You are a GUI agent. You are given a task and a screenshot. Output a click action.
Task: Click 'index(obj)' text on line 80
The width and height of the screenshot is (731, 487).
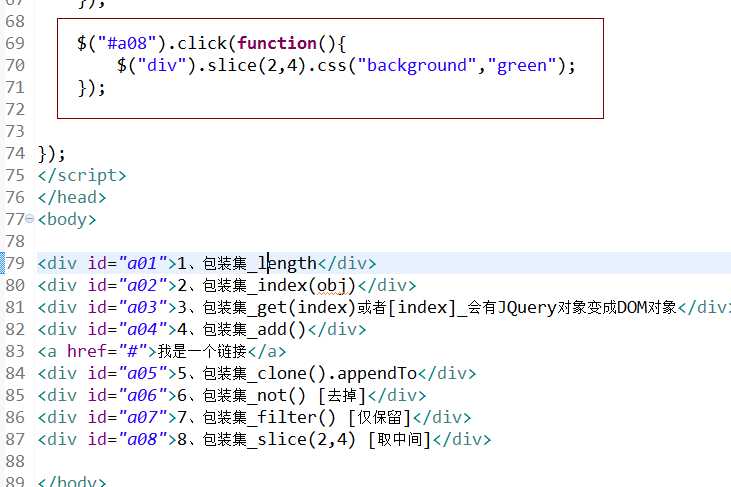pos(307,285)
